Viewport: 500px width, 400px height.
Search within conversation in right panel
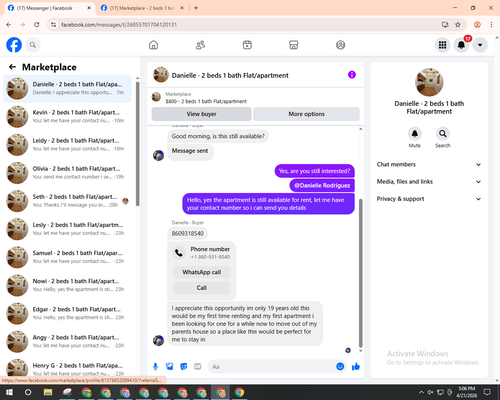[x=443, y=134]
